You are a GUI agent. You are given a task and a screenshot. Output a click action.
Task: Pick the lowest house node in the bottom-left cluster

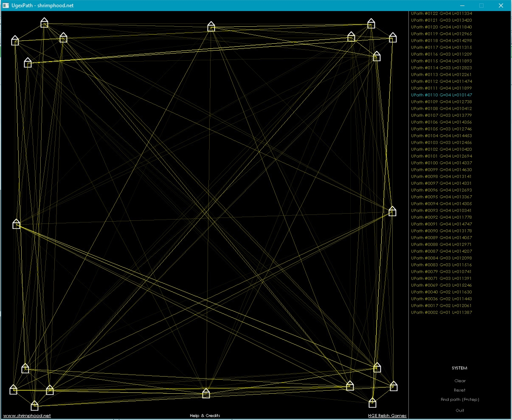(34, 406)
